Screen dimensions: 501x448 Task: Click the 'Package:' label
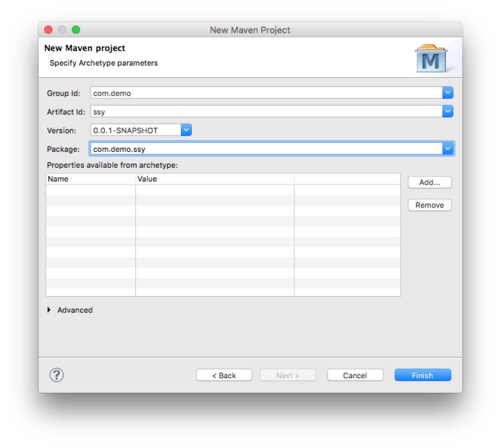point(63,149)
